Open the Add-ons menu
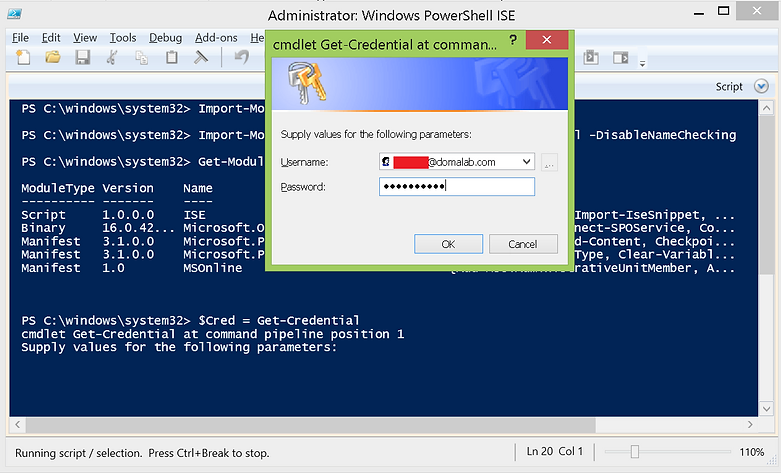Viewport: 781px width, 473px height. pyautogui.click(x=216, y=38)
